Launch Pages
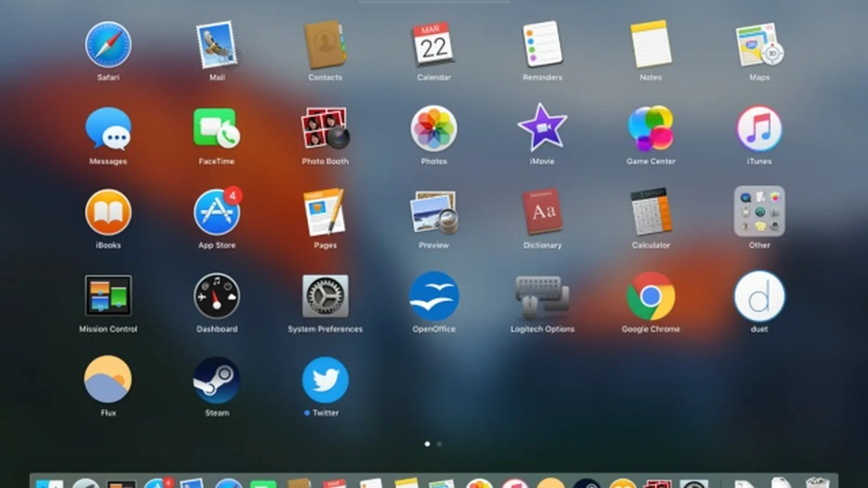The width and height of the screenshot is (868, 488). (325, 212)
